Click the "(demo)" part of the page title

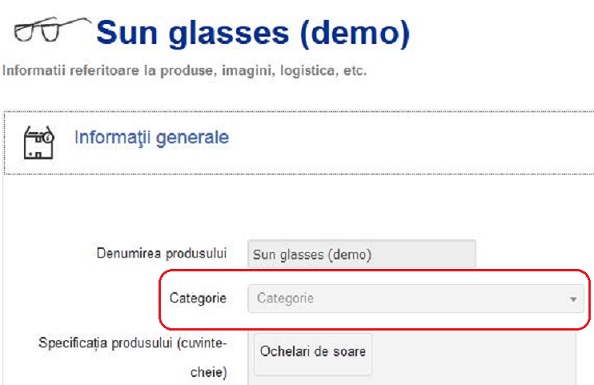pyautogui.click(x=355, y=33)
